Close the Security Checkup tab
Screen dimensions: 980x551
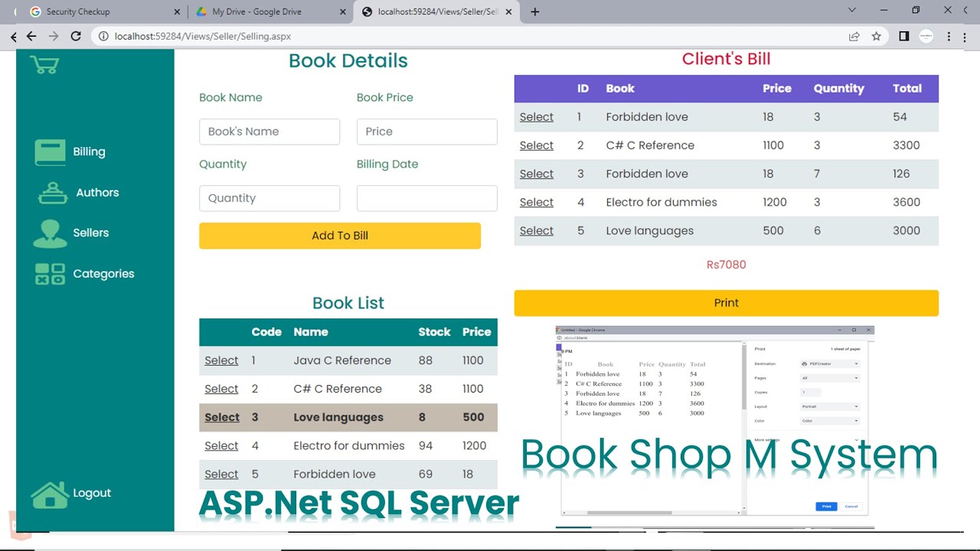tap(177, 11)
